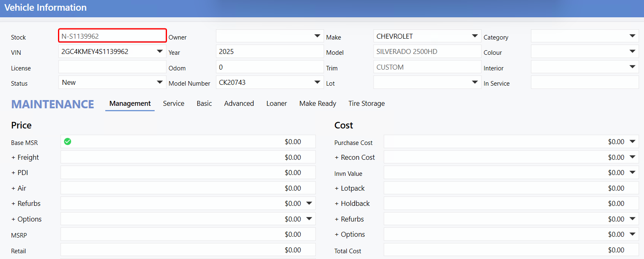Select the Advanced tab
Screen dimensions: 644x259
coord(239,104)
